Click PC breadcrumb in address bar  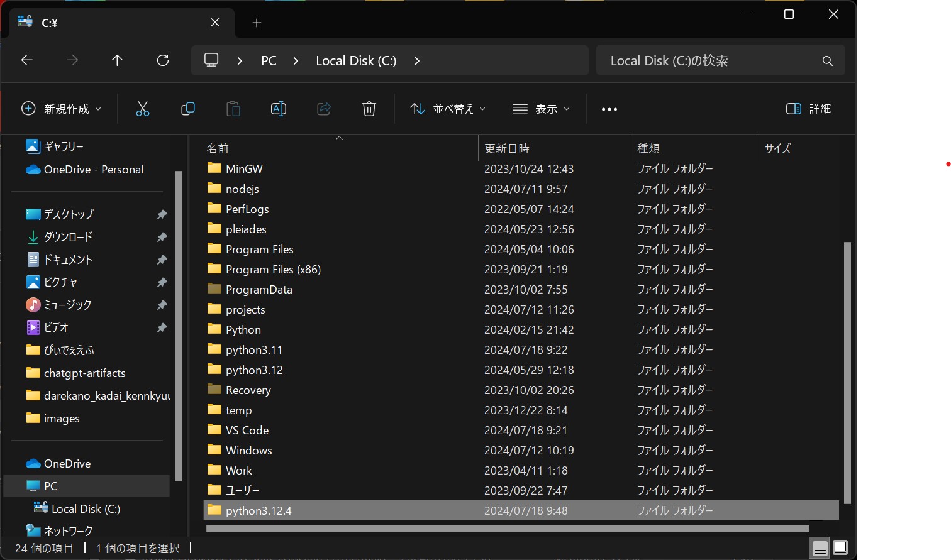pos(269,61)
